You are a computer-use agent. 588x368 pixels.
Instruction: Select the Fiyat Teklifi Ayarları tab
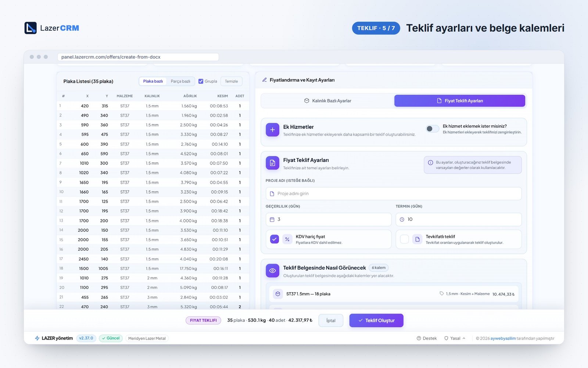point(460,101)
